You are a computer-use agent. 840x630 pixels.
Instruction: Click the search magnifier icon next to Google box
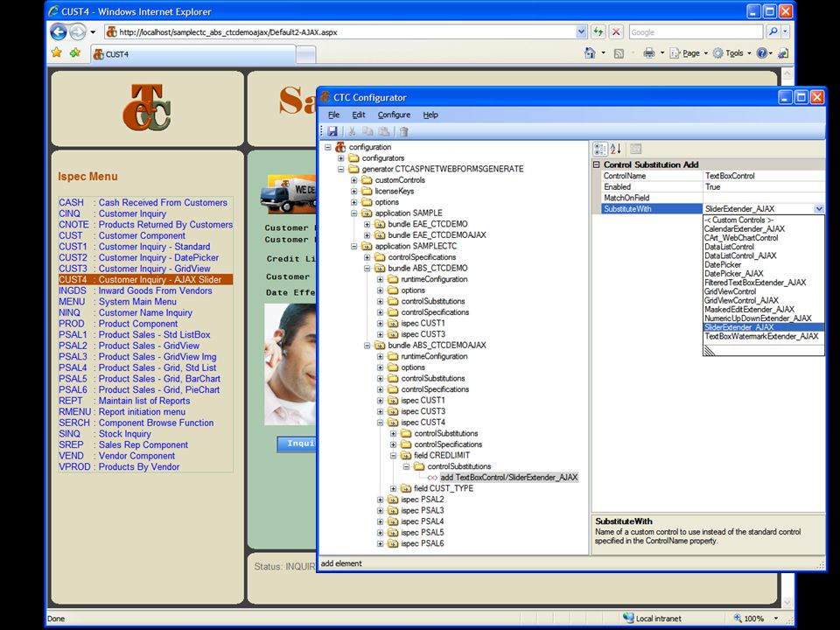click(773, 32)
